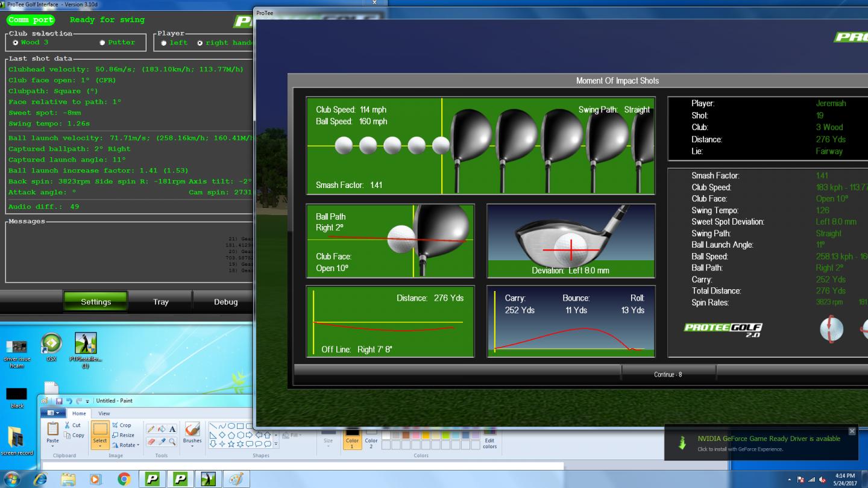This screenshot has height=488, width=868.
Task: Click the Debug button
Action: click(225, 302)
